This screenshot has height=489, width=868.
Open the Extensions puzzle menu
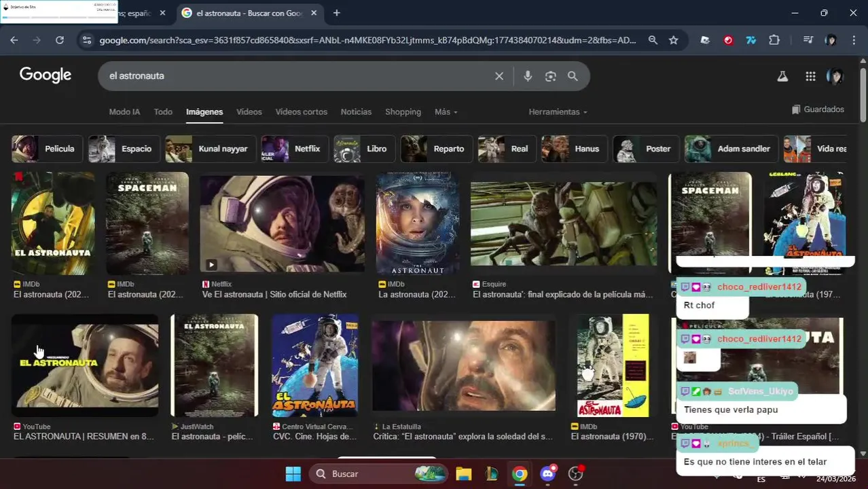pyautogui.click(x=774, y=40)
